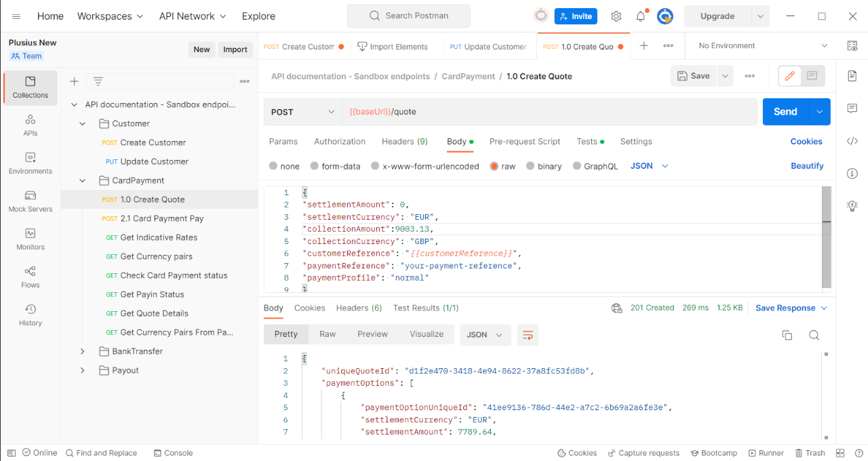The width and height of the screenshot is (868, 461).
Task: Open the Documentation right-sidebar icon
Action: (x=852, y=76)
